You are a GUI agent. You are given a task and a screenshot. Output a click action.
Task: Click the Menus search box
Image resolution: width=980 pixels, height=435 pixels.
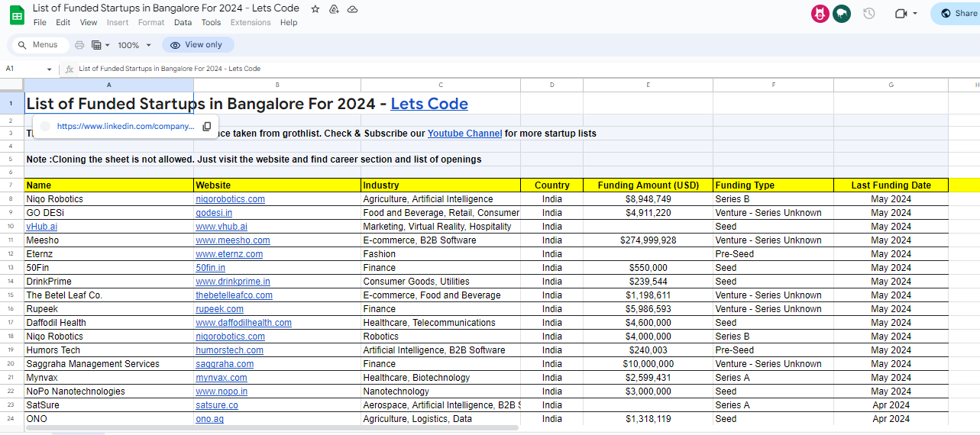click(x=40, y=45)
